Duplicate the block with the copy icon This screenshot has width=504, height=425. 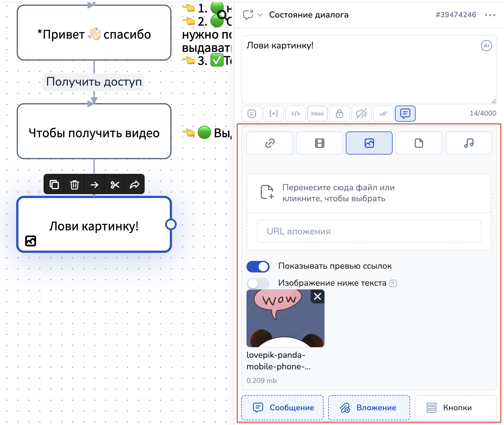[54, 185]
